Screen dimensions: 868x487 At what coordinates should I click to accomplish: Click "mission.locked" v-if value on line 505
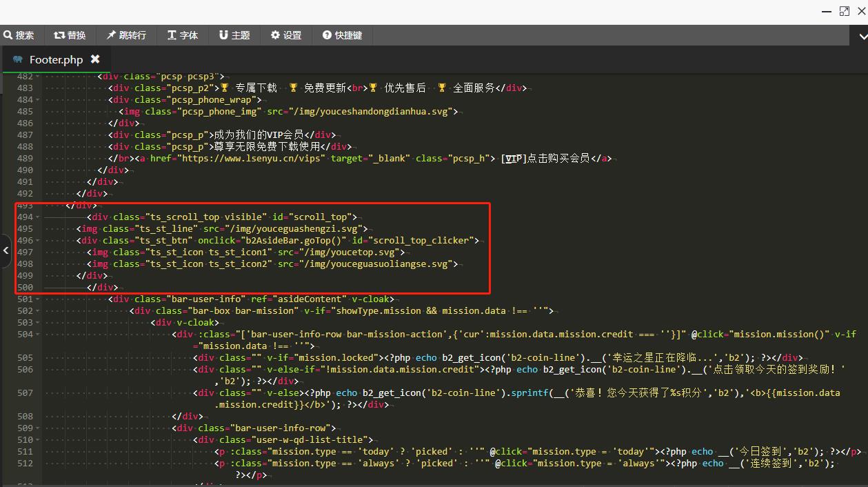340,357
